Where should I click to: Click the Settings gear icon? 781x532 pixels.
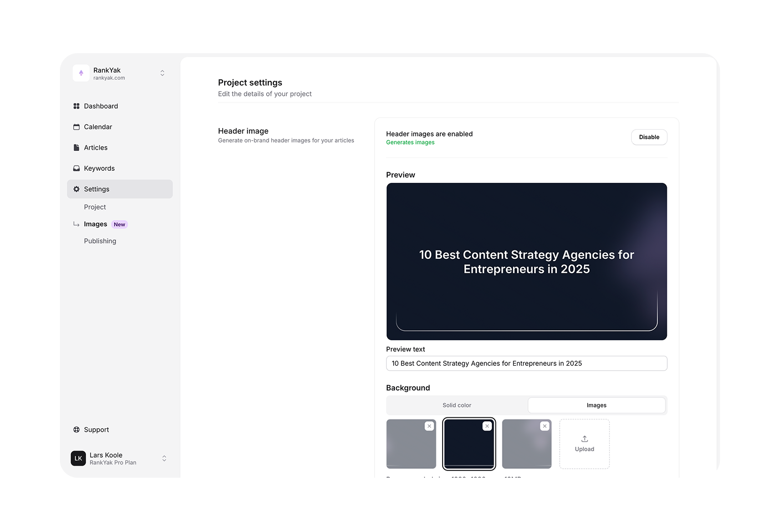77,189
